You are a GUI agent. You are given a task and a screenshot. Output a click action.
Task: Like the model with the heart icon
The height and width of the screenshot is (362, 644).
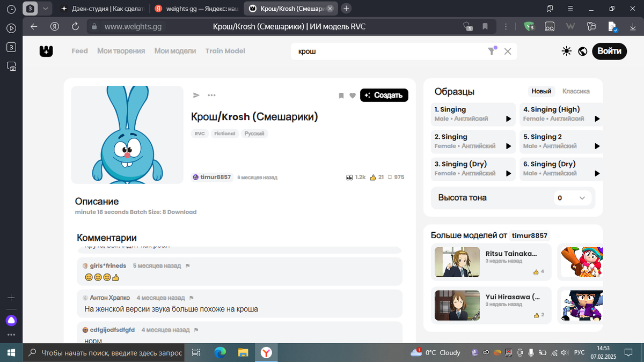click(353, 95)
